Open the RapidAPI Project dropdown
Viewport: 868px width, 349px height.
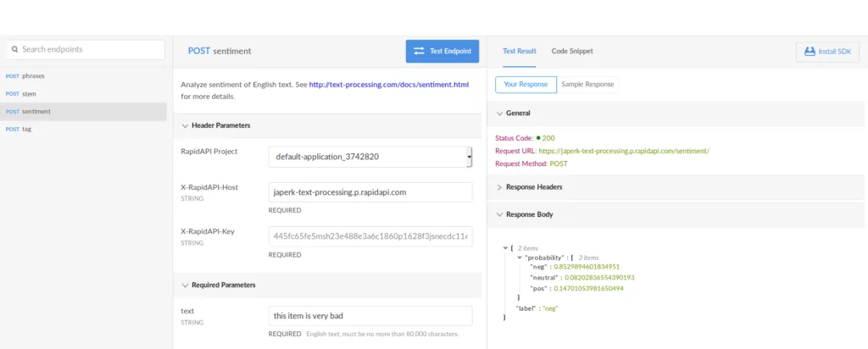[370, 157]
